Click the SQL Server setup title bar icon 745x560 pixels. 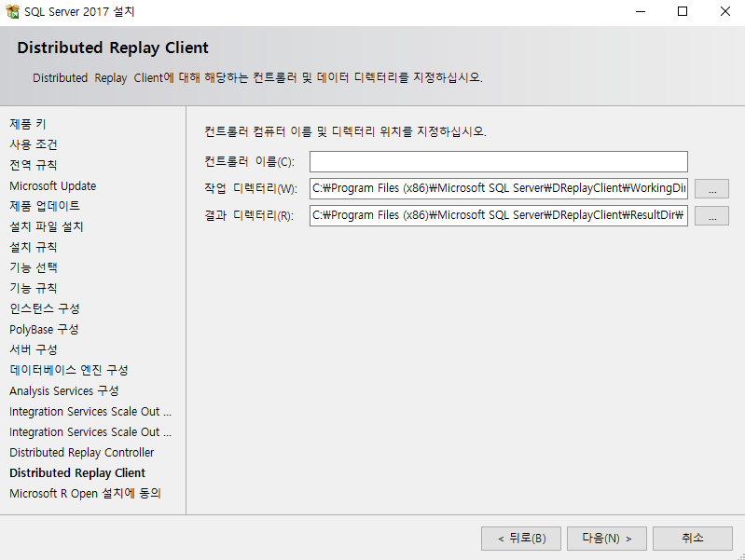click(12, 11)
